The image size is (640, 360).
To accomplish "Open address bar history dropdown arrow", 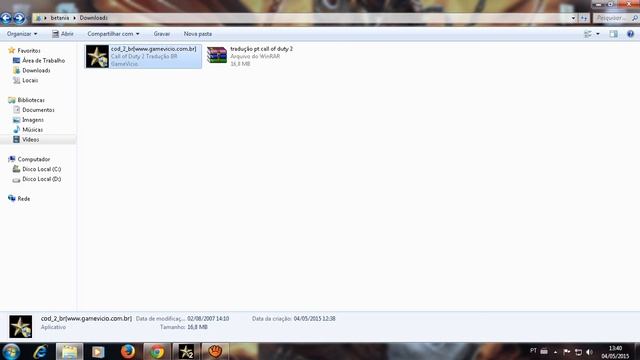I will (x=573, y=18).
